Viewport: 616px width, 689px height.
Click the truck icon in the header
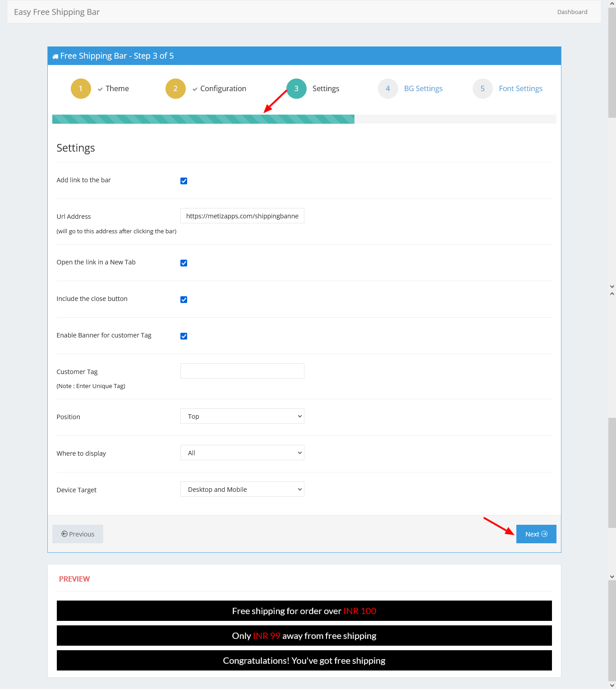point(55,56)
